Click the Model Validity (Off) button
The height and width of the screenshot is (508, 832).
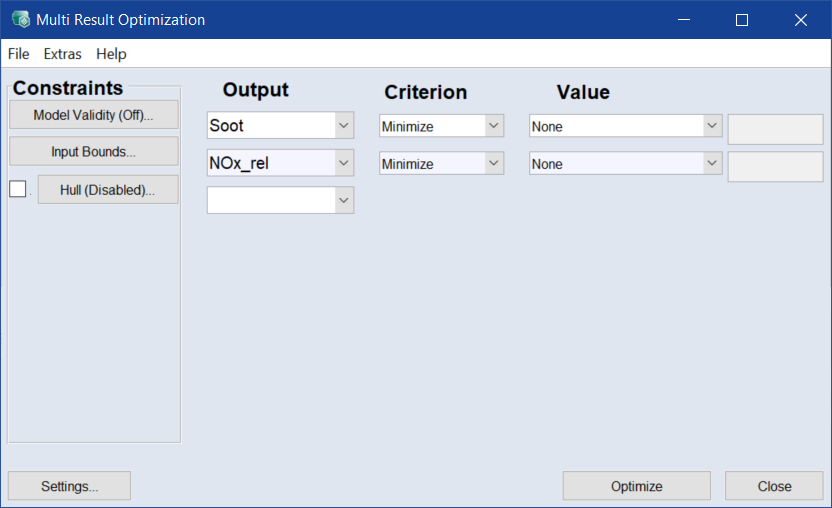point(93,115)
